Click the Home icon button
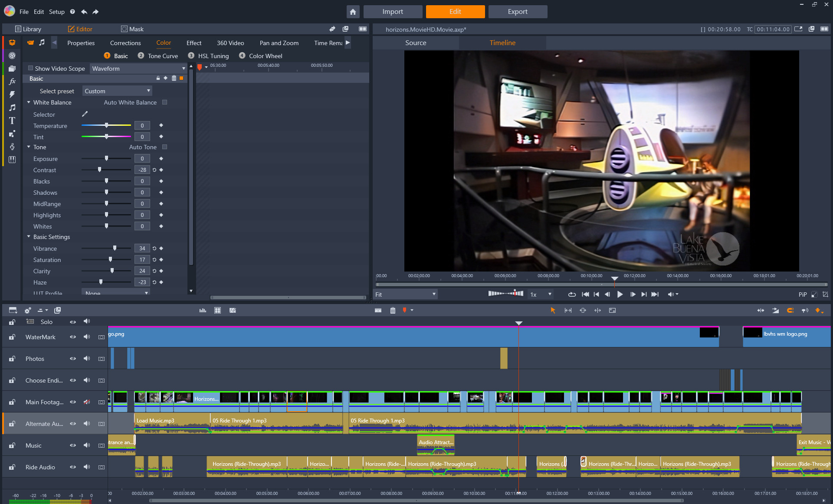 (353, 12)
